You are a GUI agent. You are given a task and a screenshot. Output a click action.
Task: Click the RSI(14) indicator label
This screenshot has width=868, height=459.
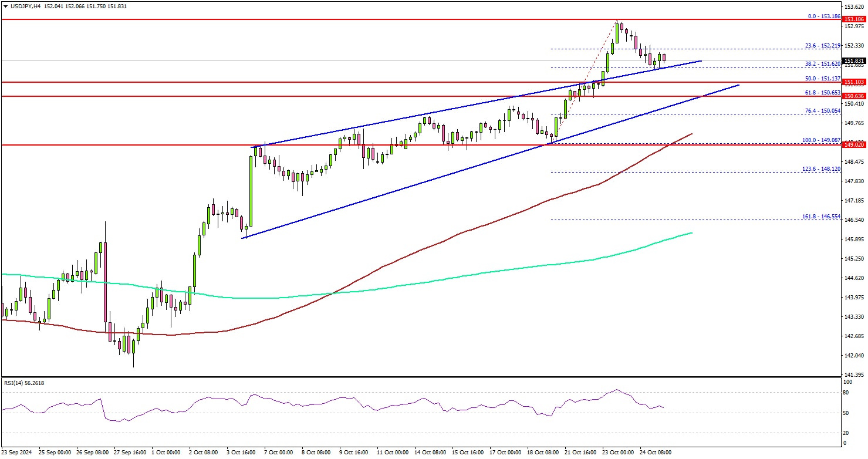pos(23,383)
